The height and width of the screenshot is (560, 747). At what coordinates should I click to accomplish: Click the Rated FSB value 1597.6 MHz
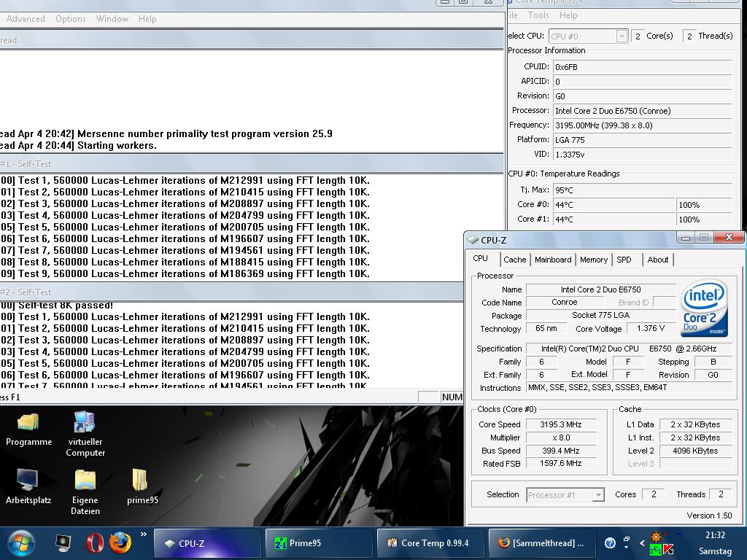tap(561, 463)
